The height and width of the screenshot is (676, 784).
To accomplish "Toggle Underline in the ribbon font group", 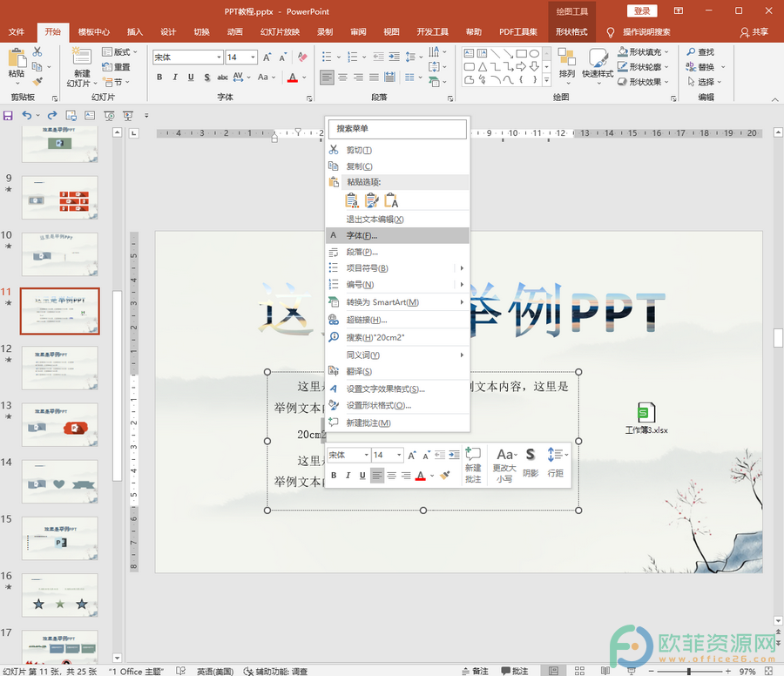I will click(191, 78).
